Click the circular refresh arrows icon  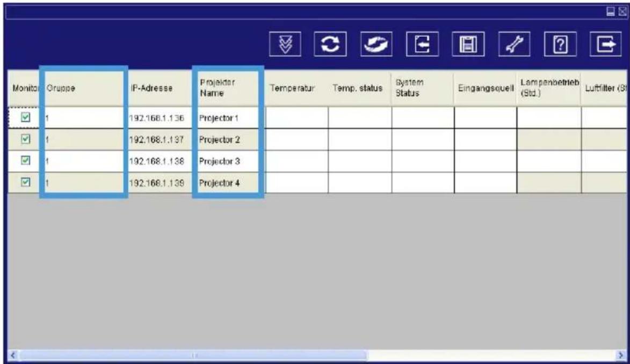coord(330,44)
